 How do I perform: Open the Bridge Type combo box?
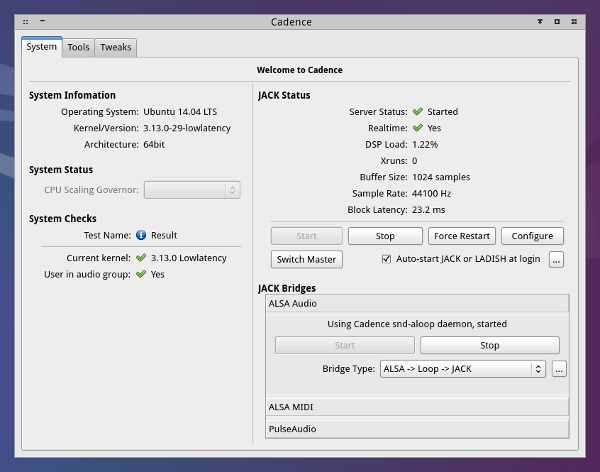463,369
